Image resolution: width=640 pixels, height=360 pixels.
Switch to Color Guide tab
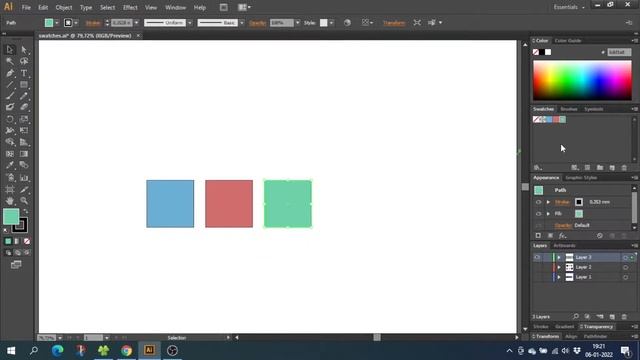point(568,40)
